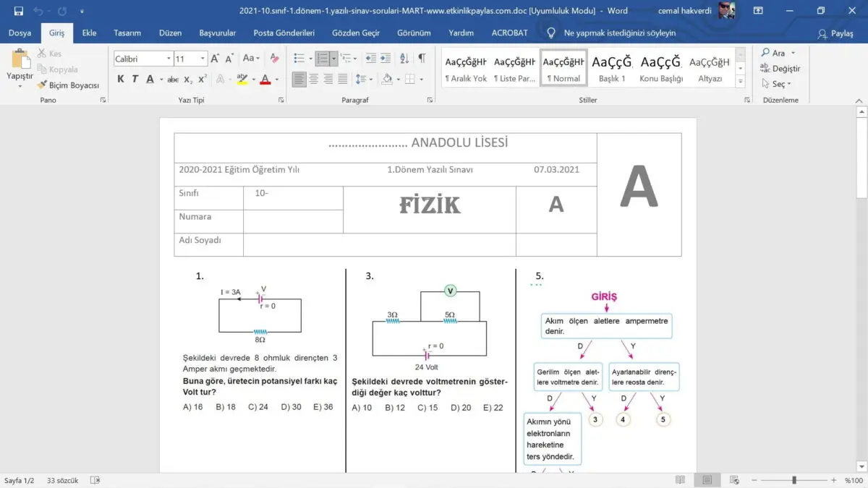Click the zoom out minus button
This screenshot has width=868, height=488.
tap(754, 480)
